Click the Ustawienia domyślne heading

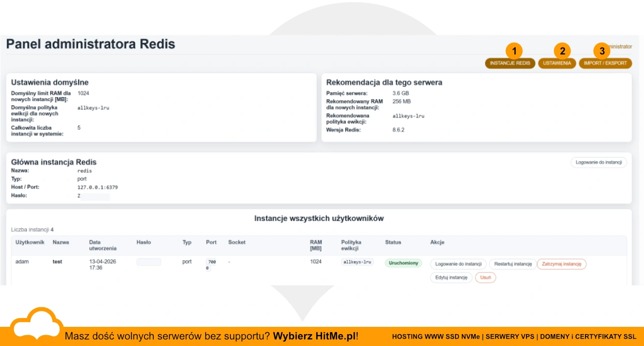click(50, 82)
